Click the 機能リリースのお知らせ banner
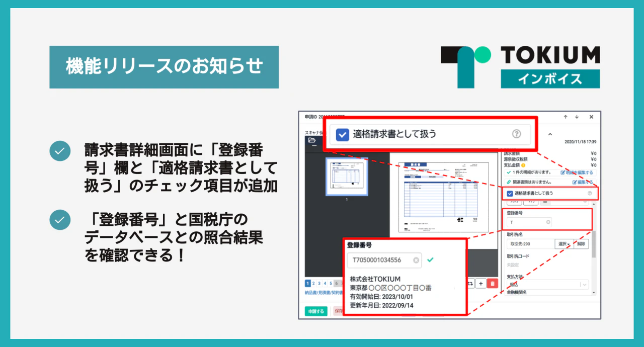 tap(164, 67)
